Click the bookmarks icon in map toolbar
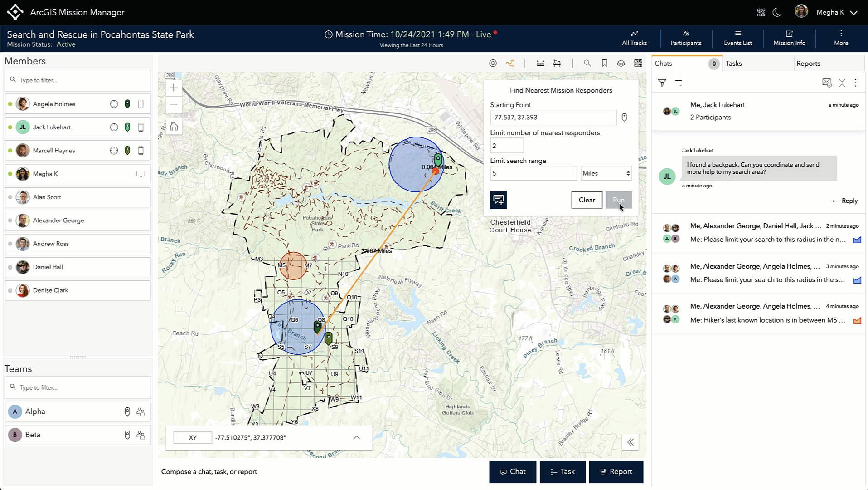The width and height of the screenshot is (868, 490). pyautogui.click(x=604, y=64)
